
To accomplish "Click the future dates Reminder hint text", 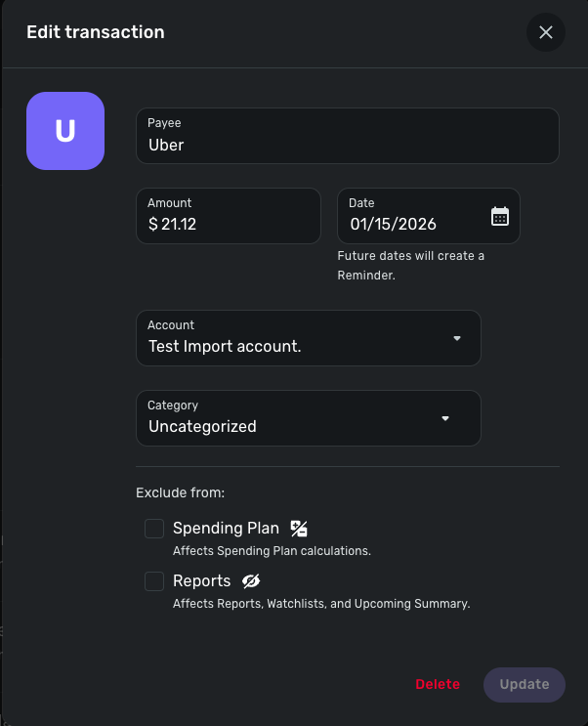I will tap(410, 266).
